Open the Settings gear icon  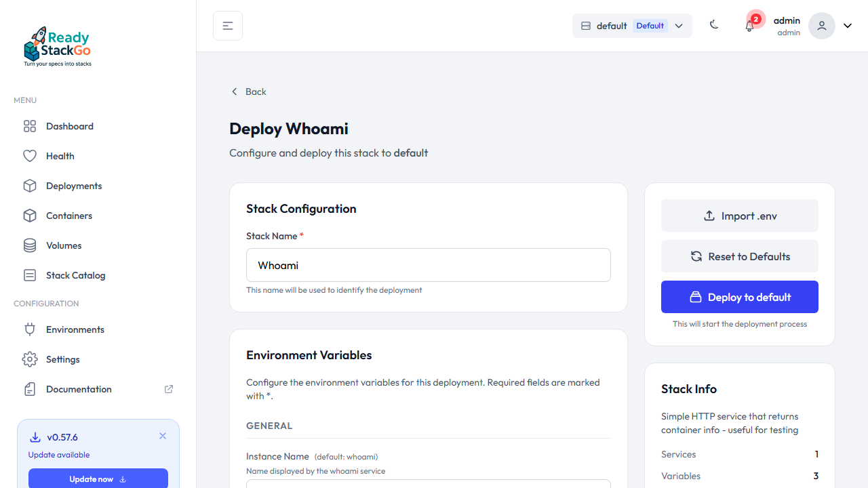click(x=30, y=359)
